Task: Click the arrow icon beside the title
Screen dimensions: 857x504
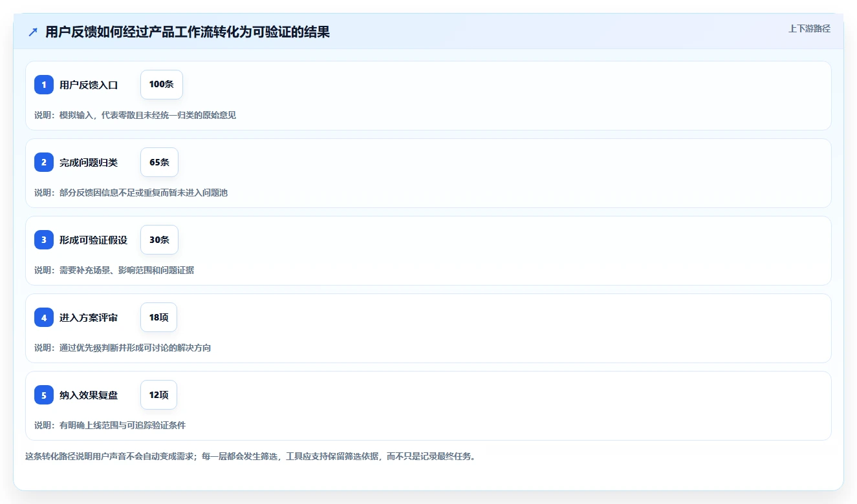Action: click(33, 32)
